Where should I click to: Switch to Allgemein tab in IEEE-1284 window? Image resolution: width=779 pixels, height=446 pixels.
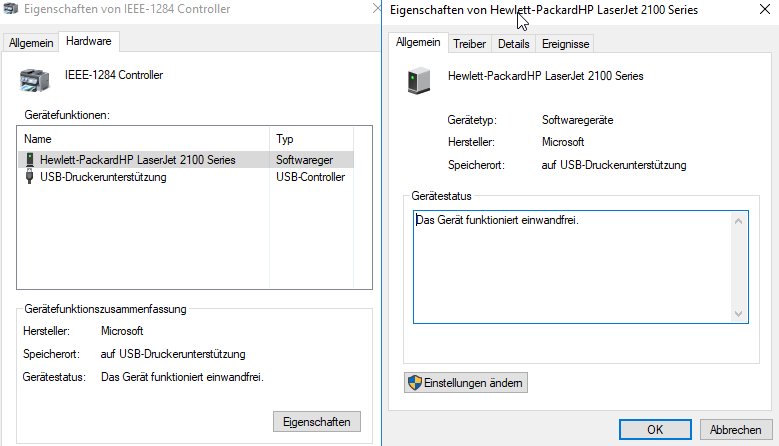click(31, 43)
